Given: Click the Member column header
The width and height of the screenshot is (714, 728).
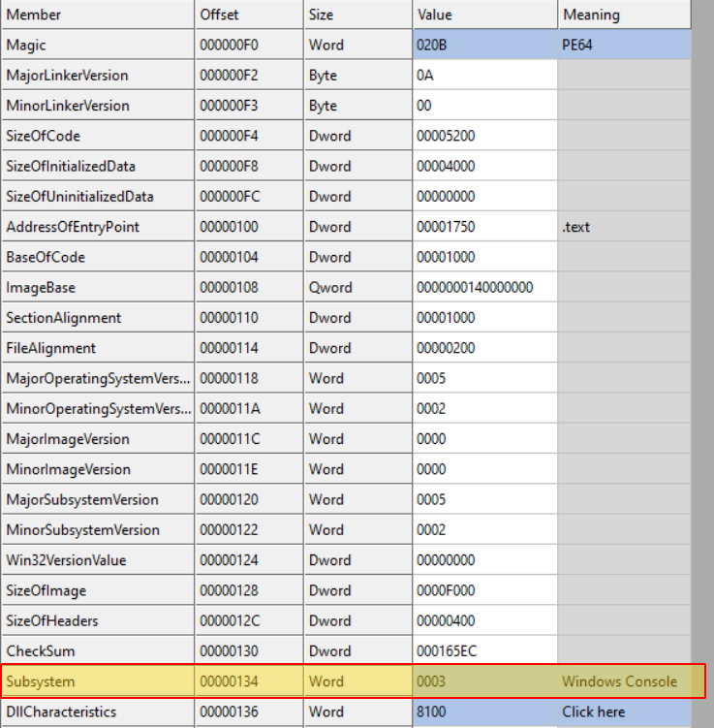Looking at the screenshot, I should pos(97,15).
